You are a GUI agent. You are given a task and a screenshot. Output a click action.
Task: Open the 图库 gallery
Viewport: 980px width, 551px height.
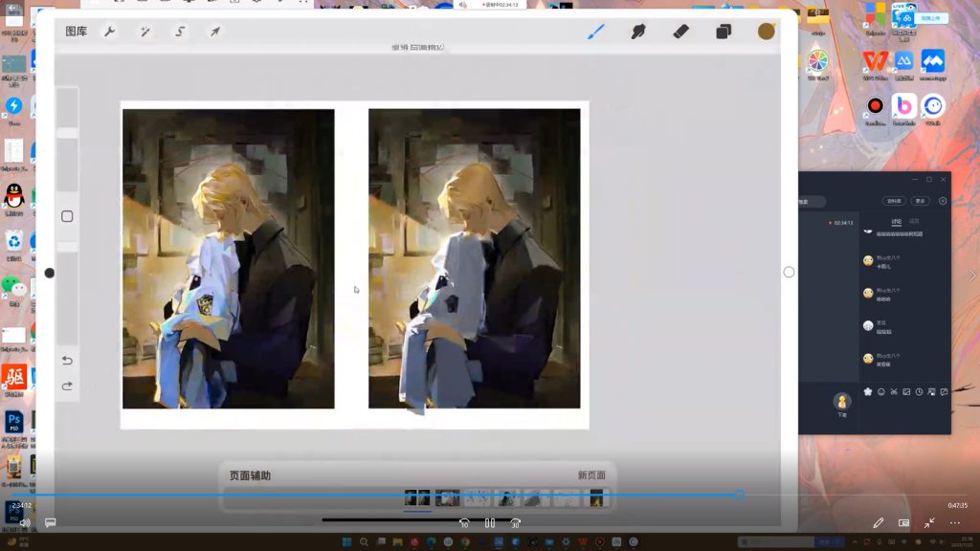click(x=76, y=32)
